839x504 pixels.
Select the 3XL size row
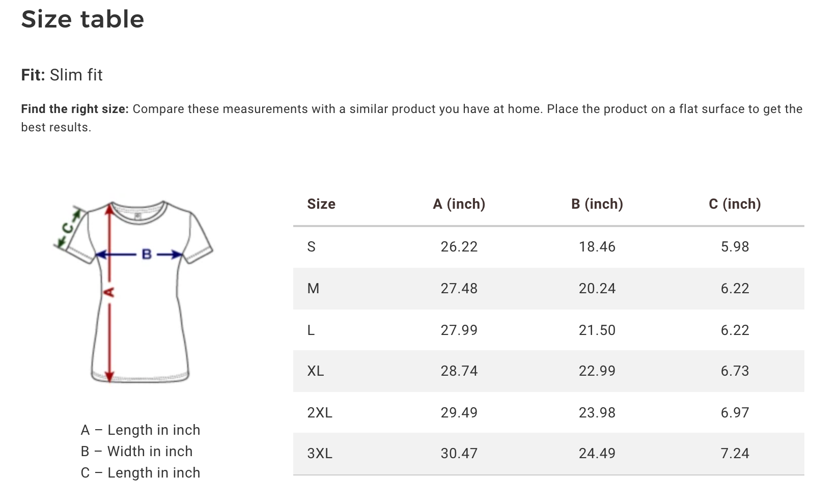[549, 454]
